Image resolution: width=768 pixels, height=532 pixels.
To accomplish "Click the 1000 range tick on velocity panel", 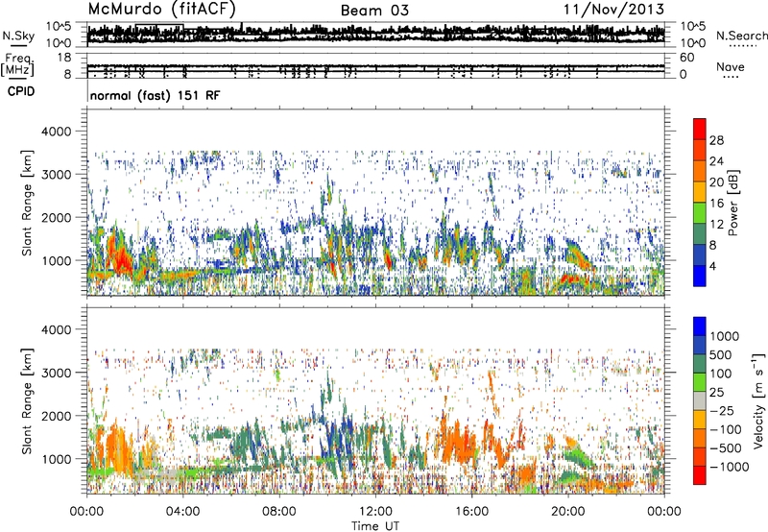I will 56,459.
